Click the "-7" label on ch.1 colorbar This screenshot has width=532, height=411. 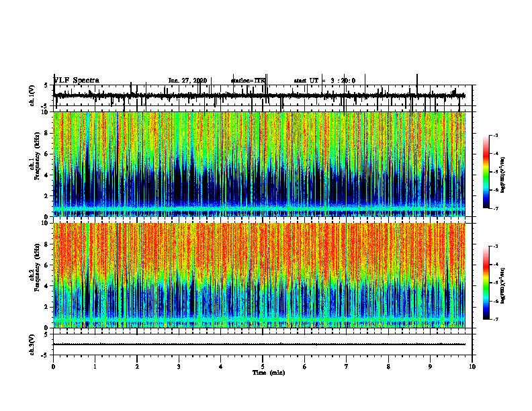(496, 208)
